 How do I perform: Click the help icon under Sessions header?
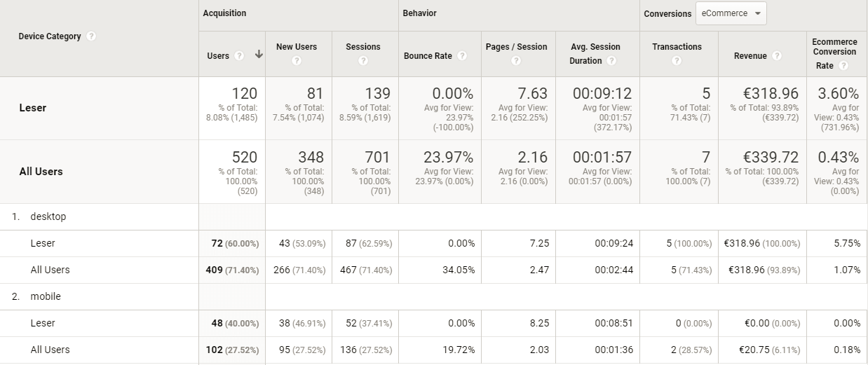(x=363, y=61)
